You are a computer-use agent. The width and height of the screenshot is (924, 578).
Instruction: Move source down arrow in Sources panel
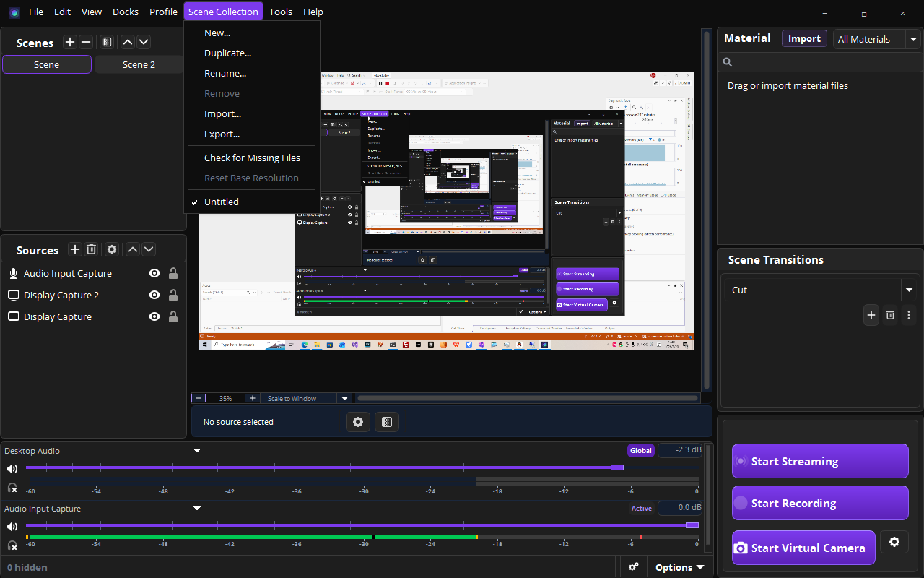149,249
